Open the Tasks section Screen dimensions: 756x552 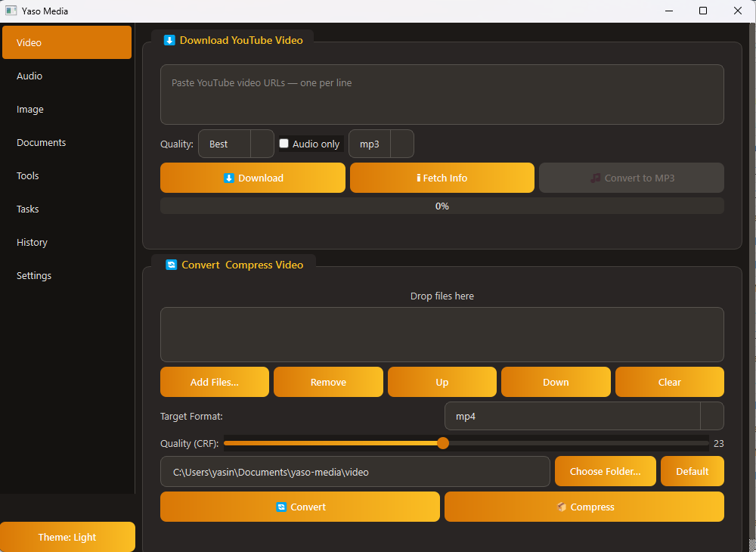point(67,209)
